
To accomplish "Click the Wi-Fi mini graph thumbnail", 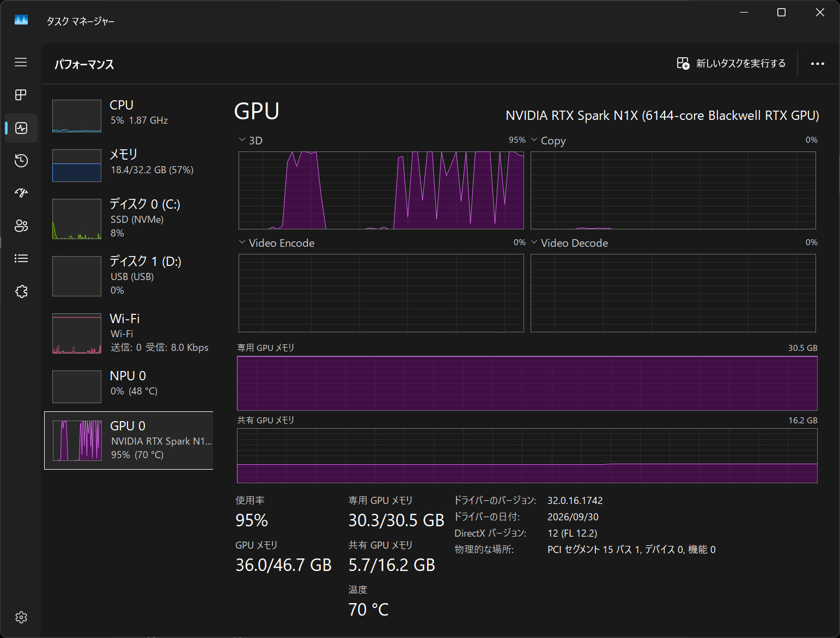I will coord(77,333).
